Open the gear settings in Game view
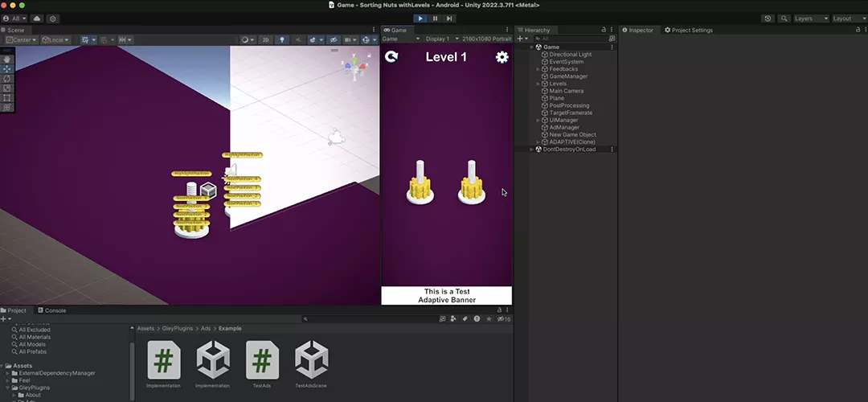 pos(502,57)
